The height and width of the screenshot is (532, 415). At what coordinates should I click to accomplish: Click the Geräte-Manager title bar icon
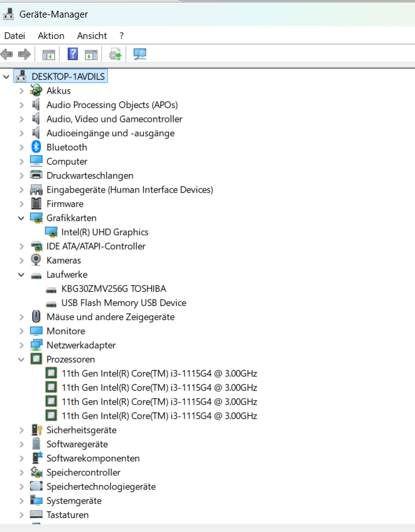9,14
